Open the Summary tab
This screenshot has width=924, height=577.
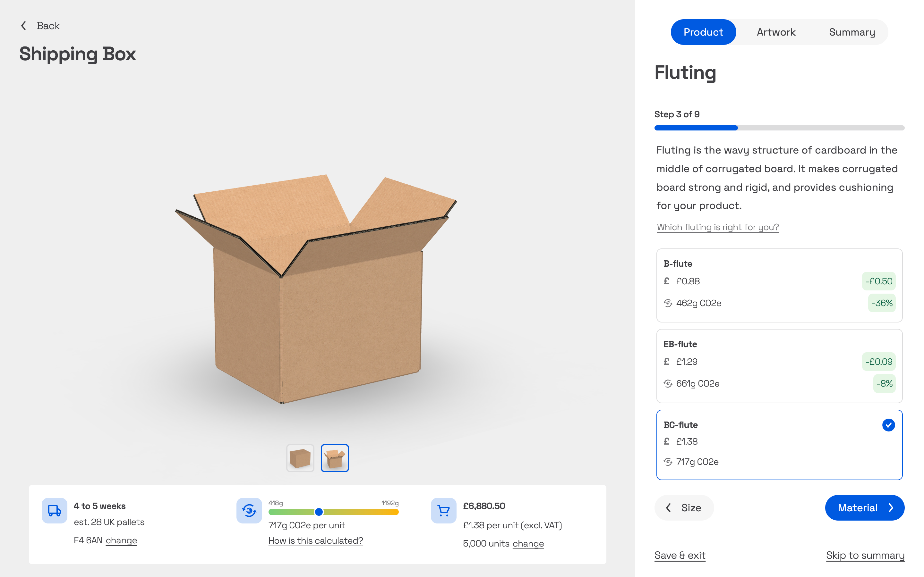tap(852, 32)
